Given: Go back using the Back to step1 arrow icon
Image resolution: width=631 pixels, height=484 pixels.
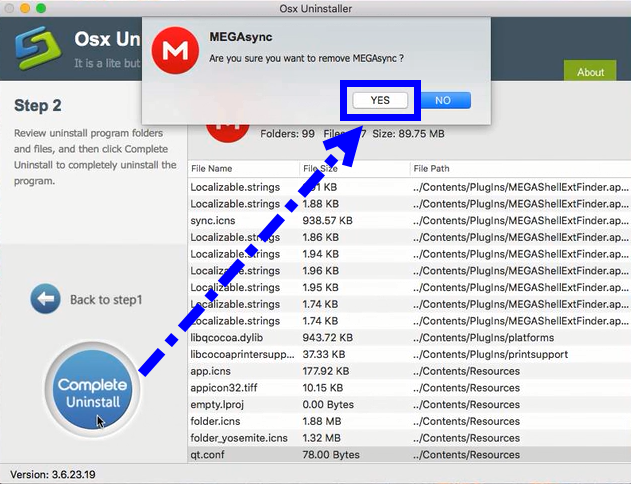Looking at the screenshot, I should (45, 299).
